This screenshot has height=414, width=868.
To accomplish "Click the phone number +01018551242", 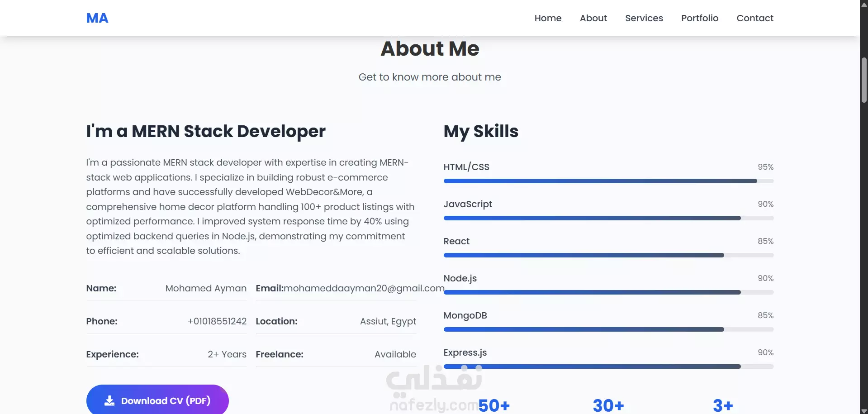I will coord(217,321).
